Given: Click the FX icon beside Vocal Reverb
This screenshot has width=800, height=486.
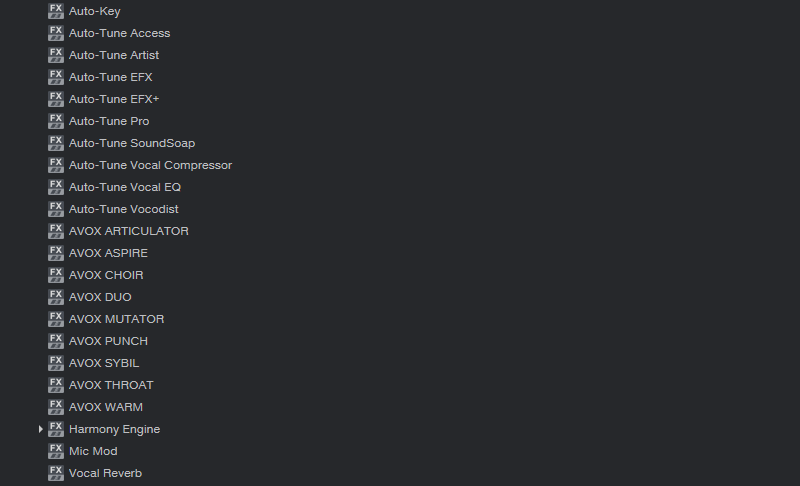Looking at the screenshot, I should pyautogui.click(x=56, y=473).
